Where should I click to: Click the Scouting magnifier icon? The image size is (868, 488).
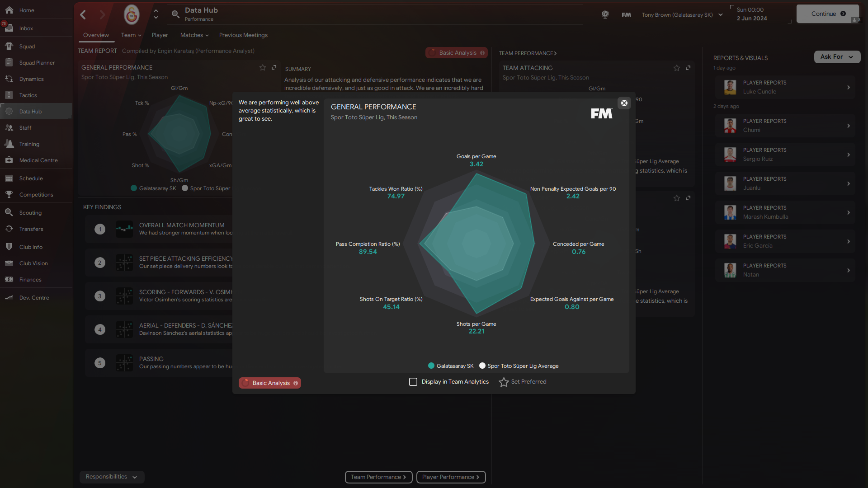coord(9,213)
